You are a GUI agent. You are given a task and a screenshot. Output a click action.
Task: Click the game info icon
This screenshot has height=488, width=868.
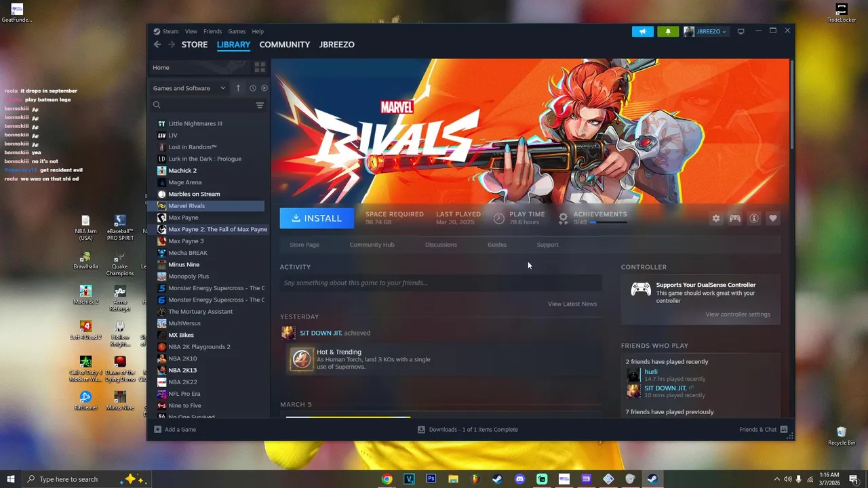pos(754,218)
